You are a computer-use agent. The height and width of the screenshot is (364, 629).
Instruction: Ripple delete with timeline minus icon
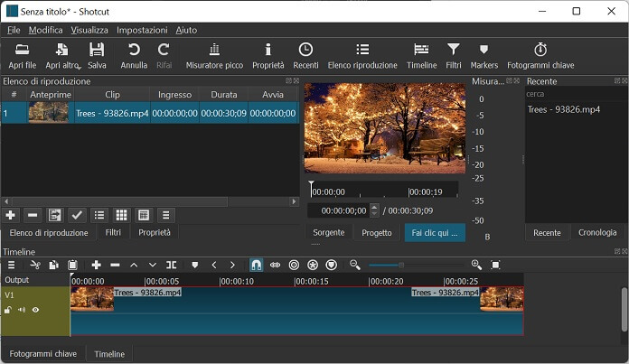[x=115, y=265]
